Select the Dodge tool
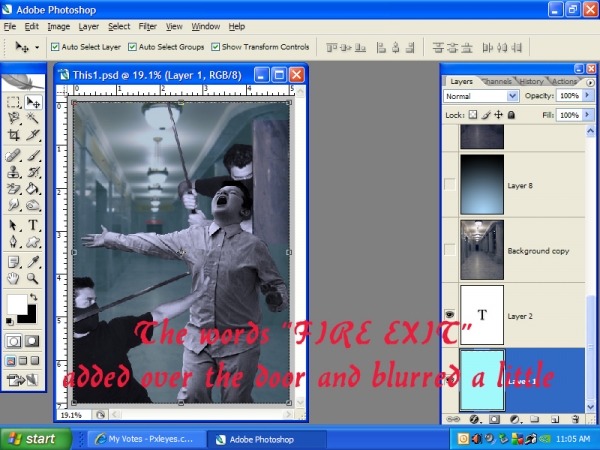The image size is (600, 450). point(33,205)
